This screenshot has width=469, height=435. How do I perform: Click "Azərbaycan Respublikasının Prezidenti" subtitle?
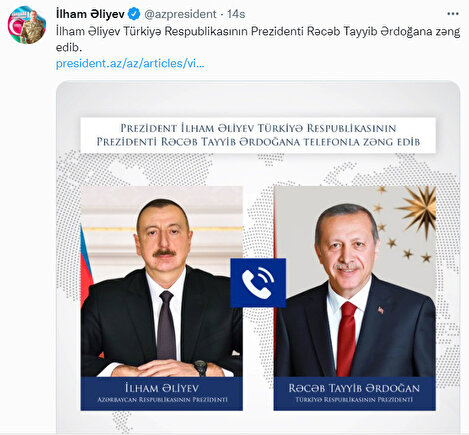click(x=162, y=399)
